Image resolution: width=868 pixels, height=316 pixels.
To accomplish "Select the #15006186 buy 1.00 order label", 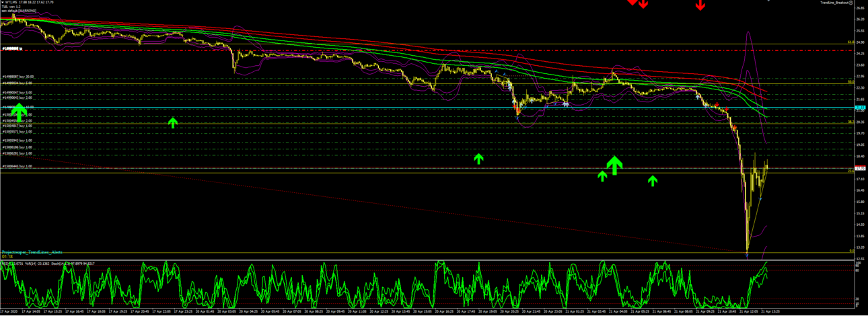I will [17, 147].
